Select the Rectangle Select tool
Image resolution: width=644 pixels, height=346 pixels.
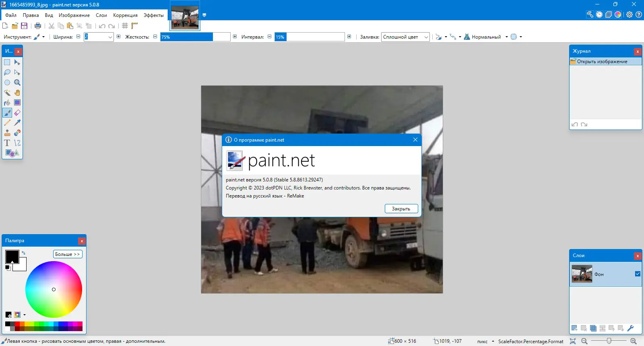click(x=7, y=62)
